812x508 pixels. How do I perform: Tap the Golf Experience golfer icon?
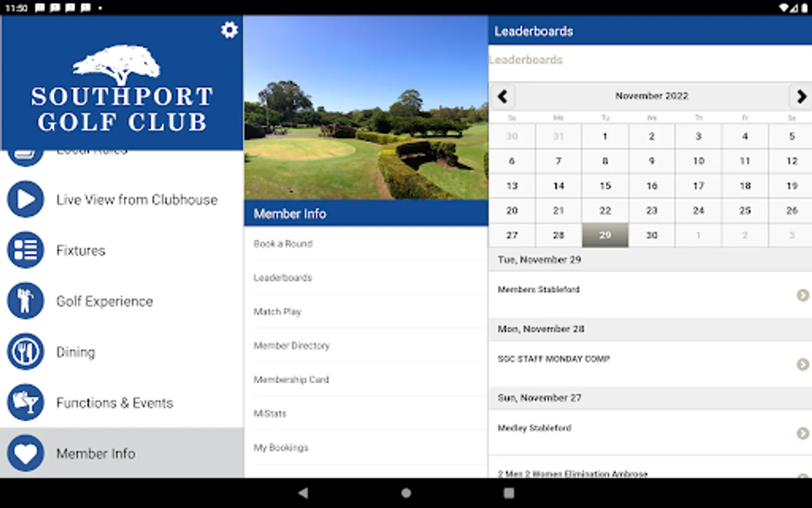pyautogui.click(x=25, y=301)
